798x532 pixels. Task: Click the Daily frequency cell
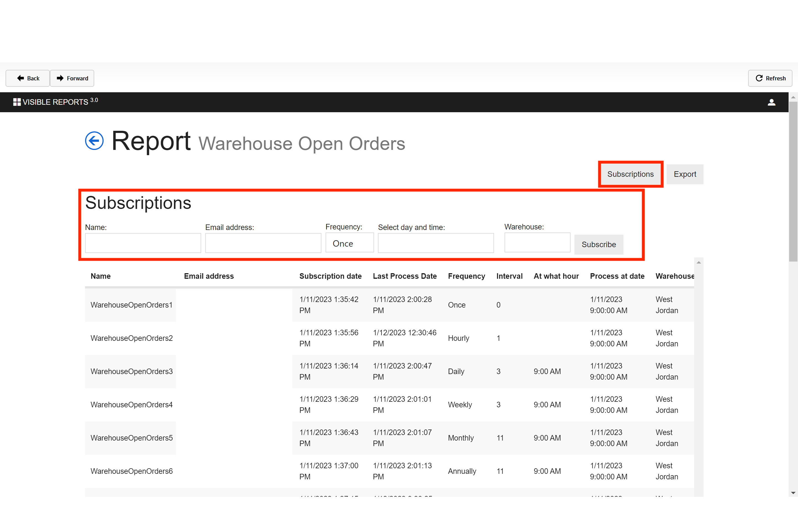[456, 372]
